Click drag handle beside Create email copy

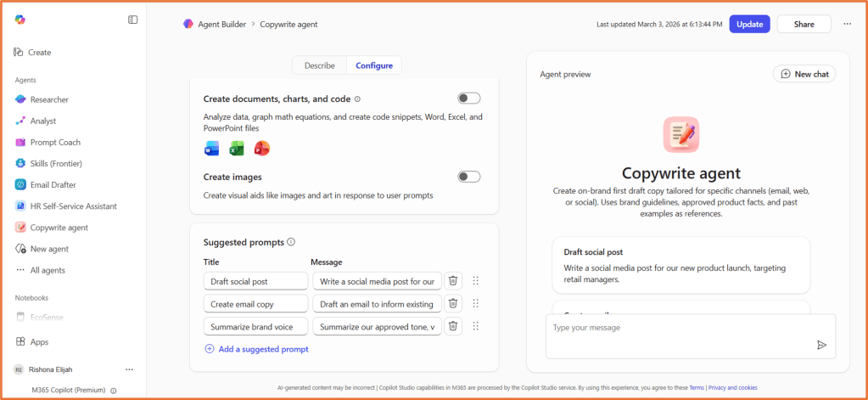point(475,303)
